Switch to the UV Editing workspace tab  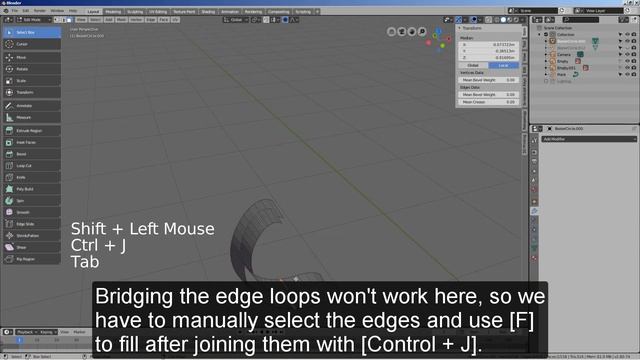158,12
